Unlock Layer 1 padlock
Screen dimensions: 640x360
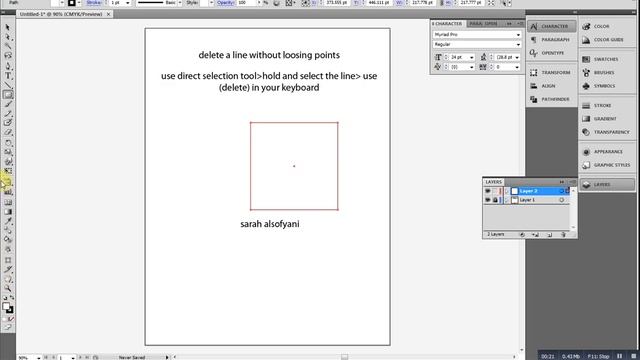tap(495, 200)
